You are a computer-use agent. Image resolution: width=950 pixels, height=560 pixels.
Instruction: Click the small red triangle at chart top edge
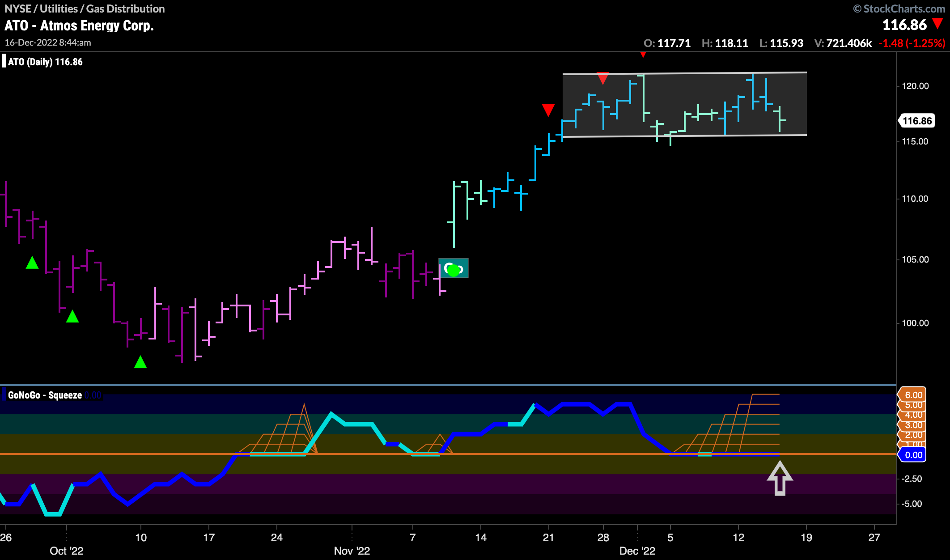(x=643, y=55)
